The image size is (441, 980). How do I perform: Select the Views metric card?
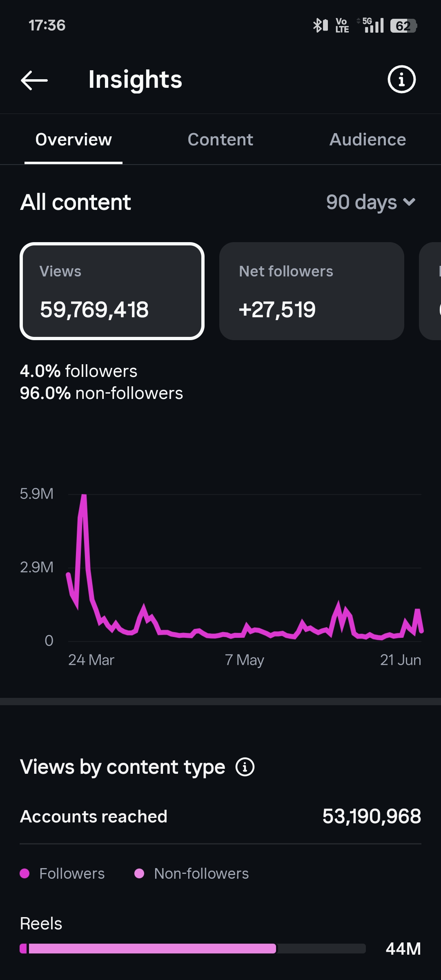coord(112,291)
